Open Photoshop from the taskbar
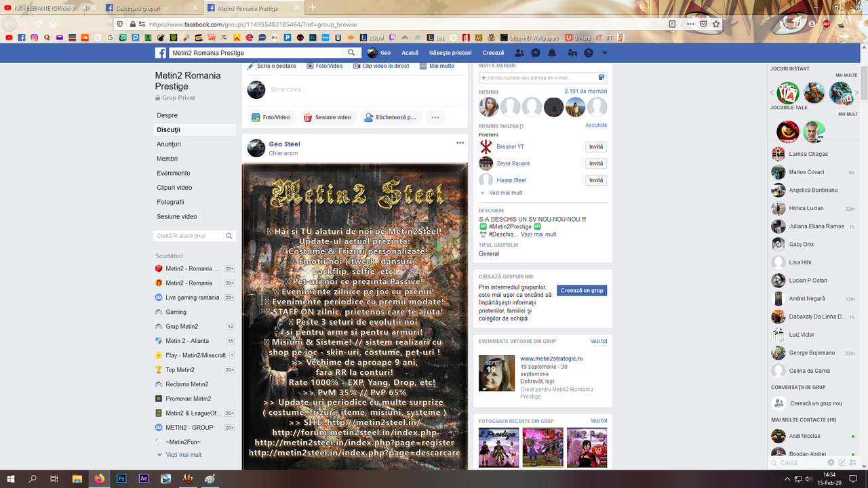Screen dimensions: 868x488 [x=122, y=479]
